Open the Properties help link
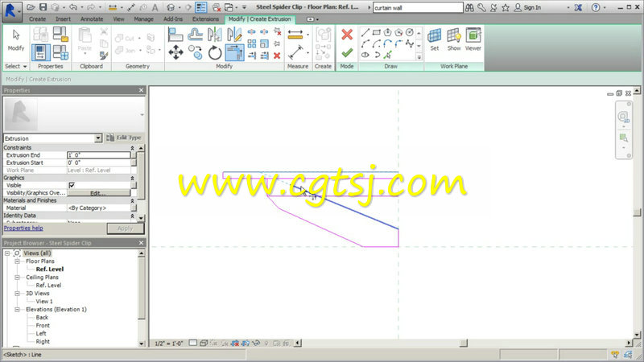Screen dimensions: 644x362 pyautogui.click(x=23, y=228)
